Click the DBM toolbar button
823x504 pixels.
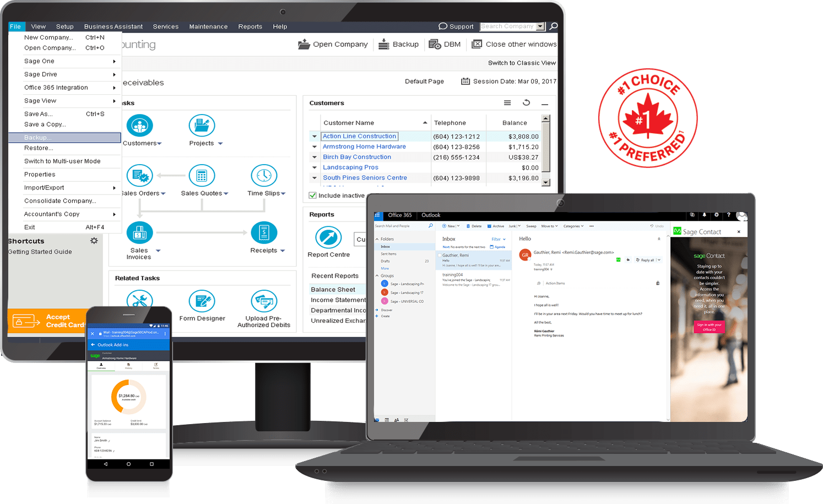click(x=445, y=44)
